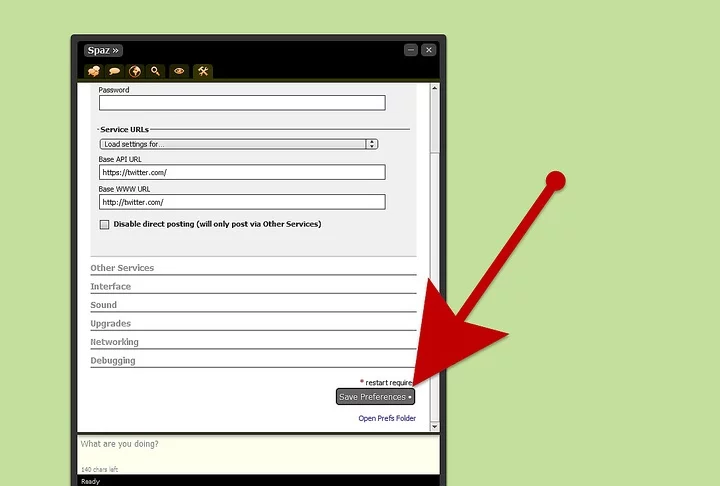The height and width of the screenshot is (486, 720).
Task: Expand the Sound preferences section
Action: click(x=104, y=305)
